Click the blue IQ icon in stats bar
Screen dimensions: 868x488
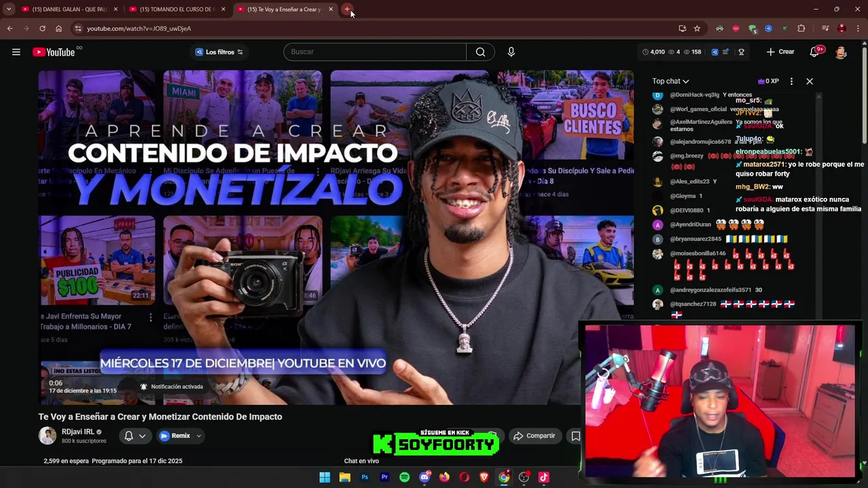(x=715, y=52)
